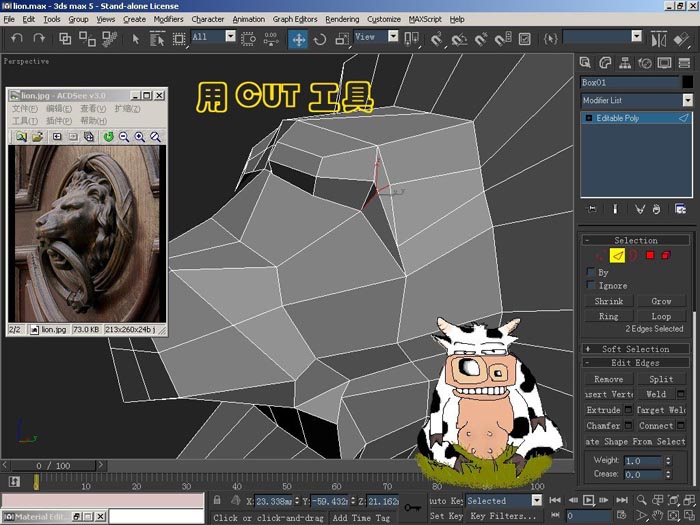Enable the By Vertex checkbox

(x=591, y=271)
